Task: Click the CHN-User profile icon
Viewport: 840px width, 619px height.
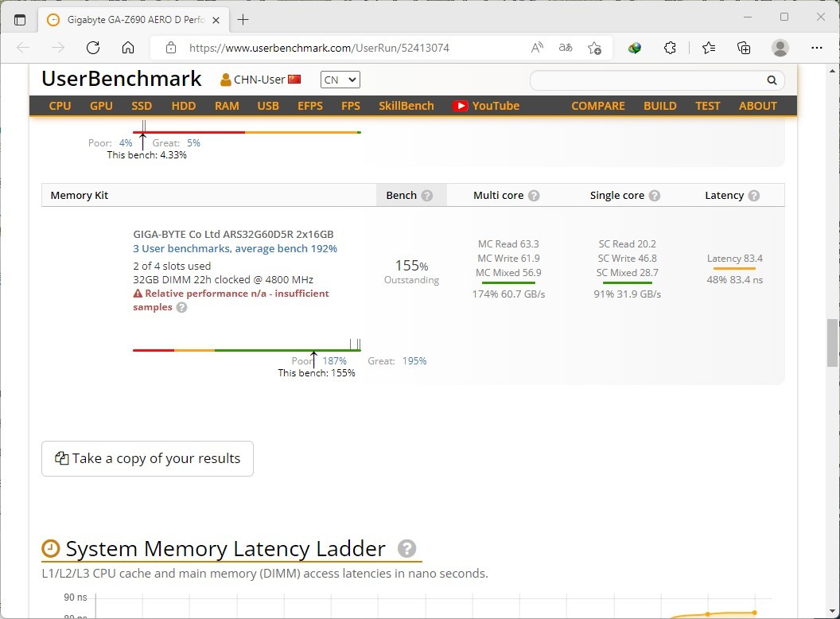Action: tap(226, 80)
